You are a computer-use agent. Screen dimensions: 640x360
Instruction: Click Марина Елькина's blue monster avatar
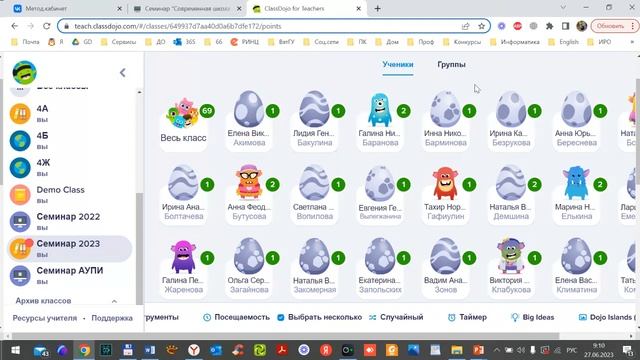click(x=576, y=182)
